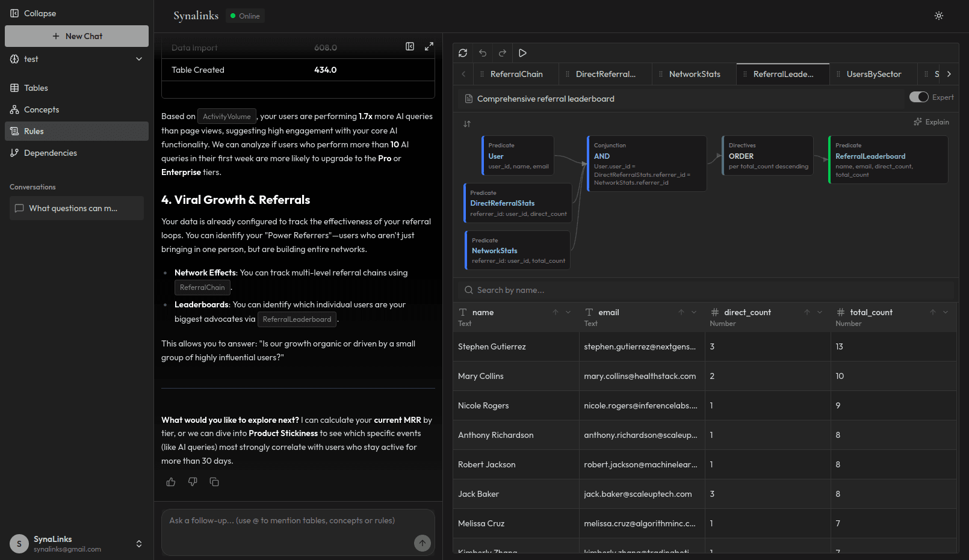The image size is (969, 560).
Task: Run the query with the play icon
Action: (522, 53)
